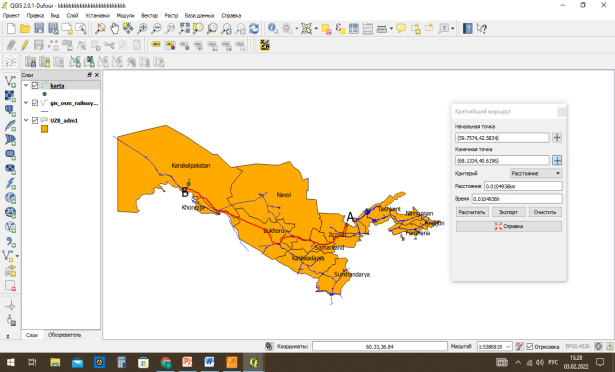
Task: Open Help Contents book icon
Action: pos(468,28)
